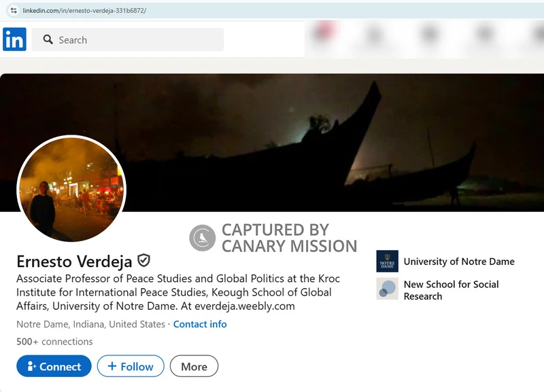Select the magnifier icon in the search box
This screenshot has height=392, width=544.
[48, 39]
